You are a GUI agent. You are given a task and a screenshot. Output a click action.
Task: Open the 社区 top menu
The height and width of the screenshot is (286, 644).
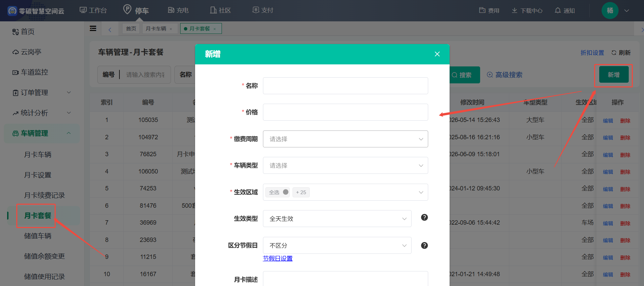[x=220, y=11]
